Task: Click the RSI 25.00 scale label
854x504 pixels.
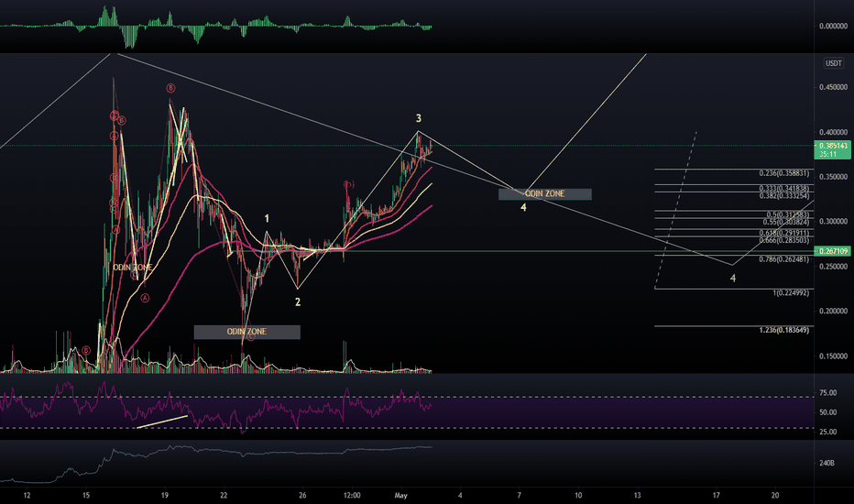Action: click(827, 433)
